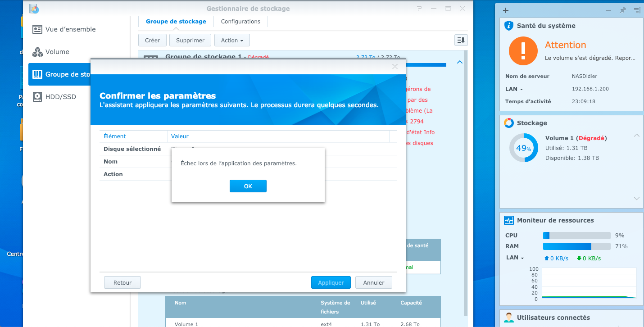
Task: Click the Moniteur de ressources widget icon
Action: [509, 220]
